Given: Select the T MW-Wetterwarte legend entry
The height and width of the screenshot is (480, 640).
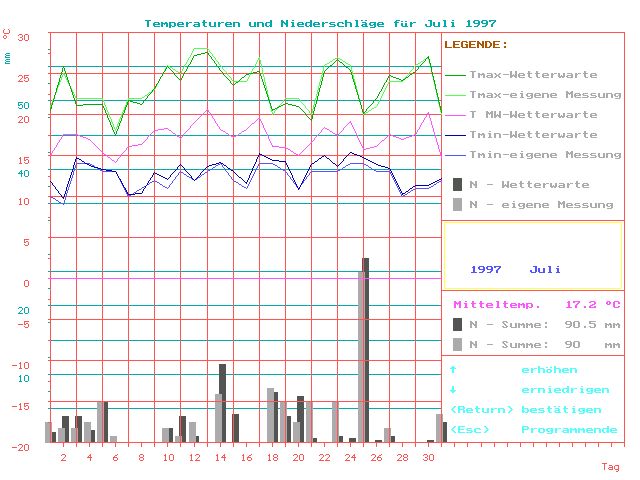Looking at the screenshot, I should pyautogui.click(x=533, y=115).
